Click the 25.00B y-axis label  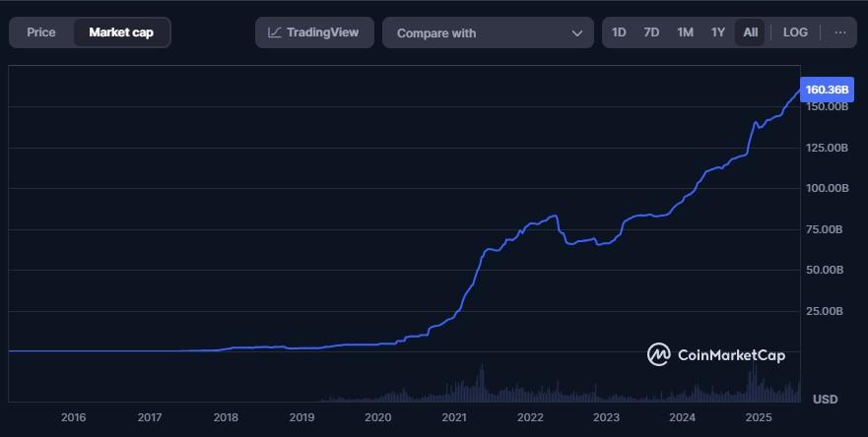[x=826, y=311]
